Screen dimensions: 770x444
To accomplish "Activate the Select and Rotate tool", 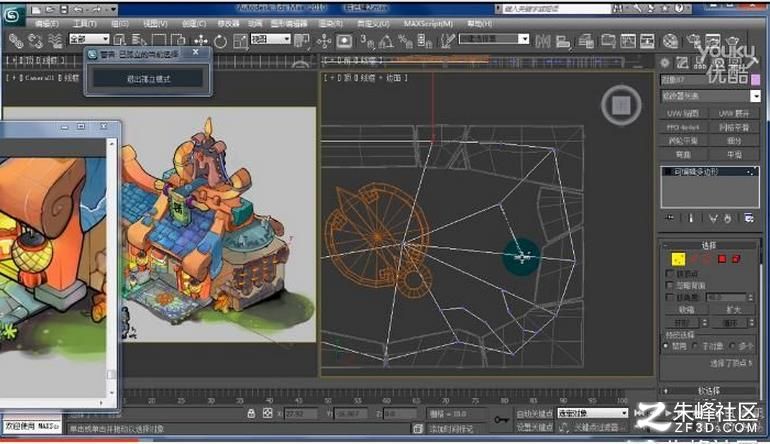I will [220, 41].
